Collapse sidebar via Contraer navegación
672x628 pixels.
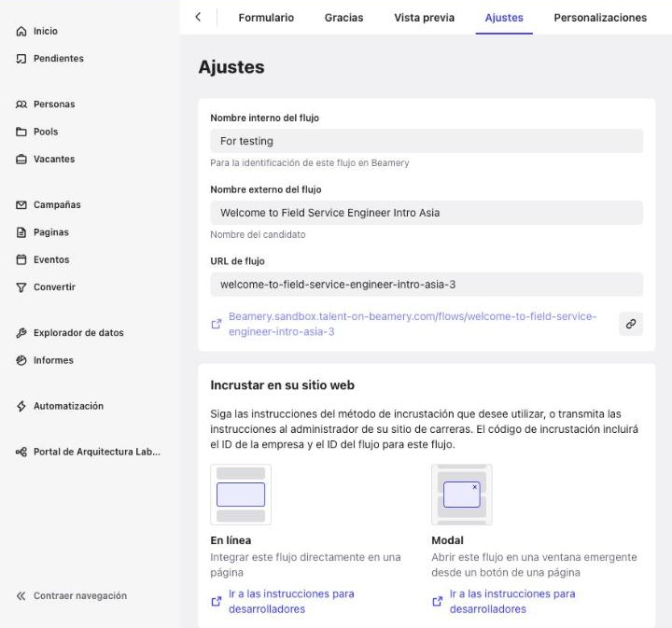click(x=72, y=596)
